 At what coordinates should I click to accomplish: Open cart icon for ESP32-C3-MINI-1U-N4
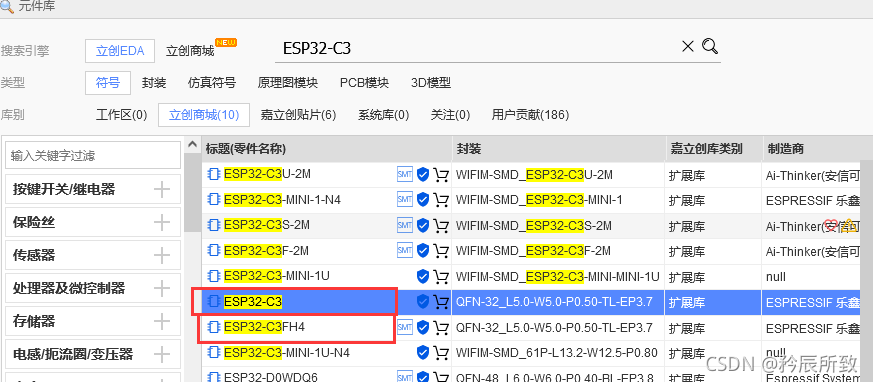point(441,353)
